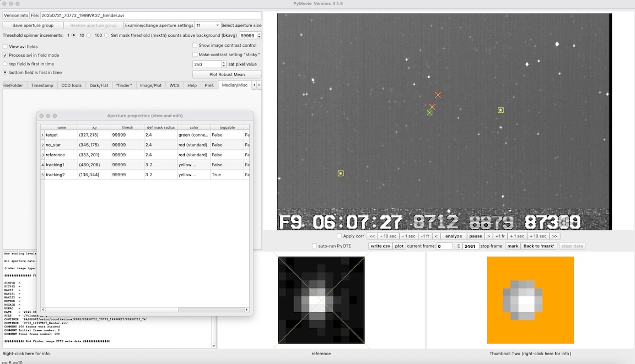Click the yellow tracking1 aperture box

(501, 110)
